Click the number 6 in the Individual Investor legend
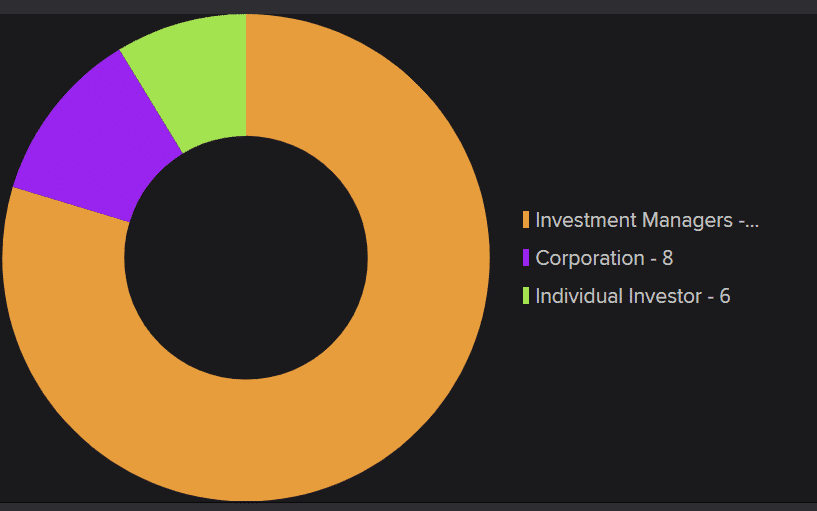Screen dimensions: 817x511 pyautogui.click(x=724, y=296)
